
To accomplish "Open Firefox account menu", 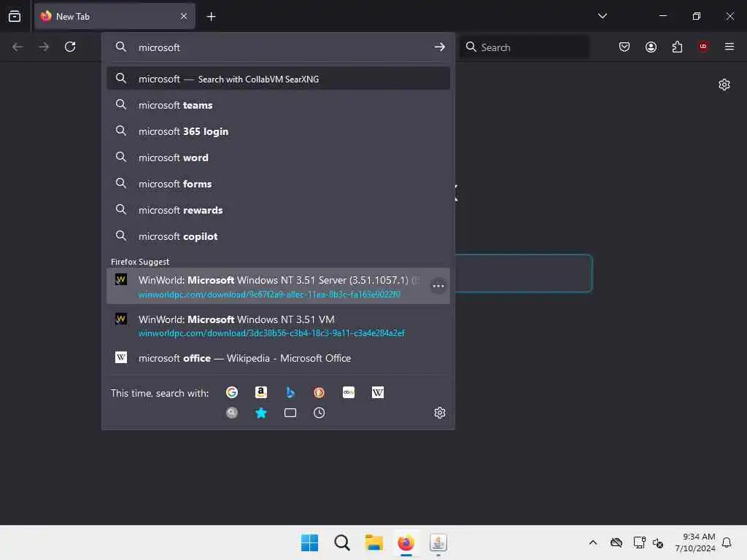I will point(651,47).
